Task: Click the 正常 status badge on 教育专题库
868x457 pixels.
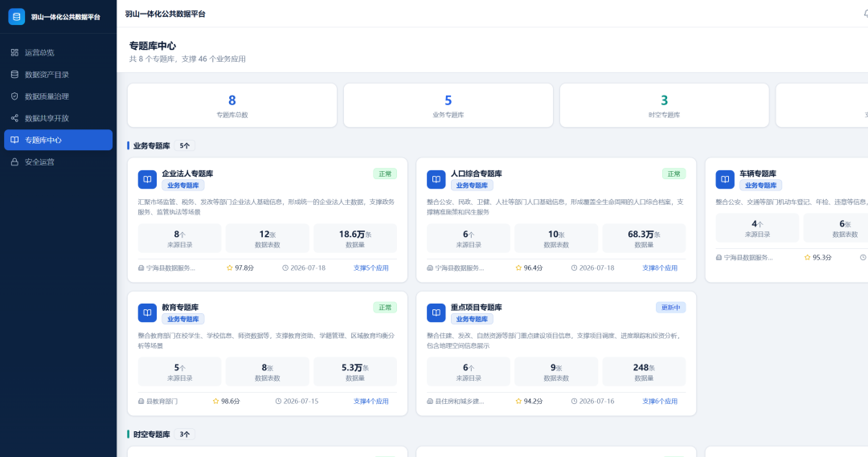Action: tap(385, 307)
